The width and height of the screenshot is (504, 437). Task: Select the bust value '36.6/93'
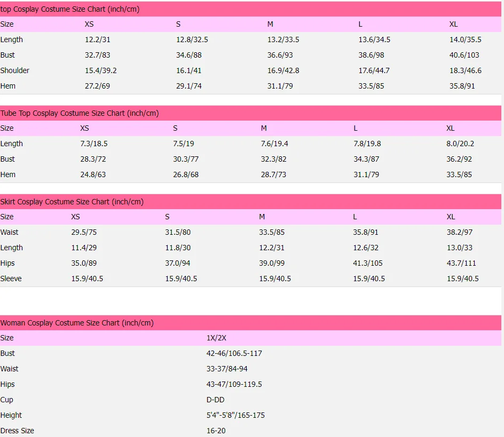click(x=280, y=55)
